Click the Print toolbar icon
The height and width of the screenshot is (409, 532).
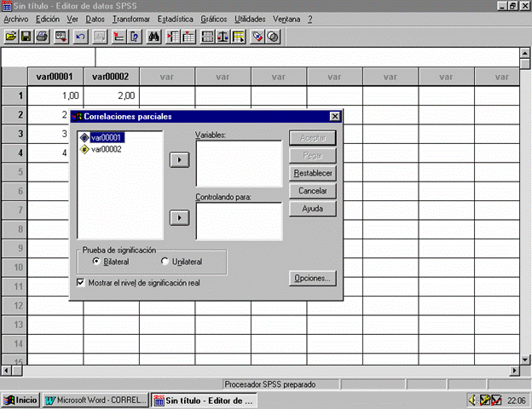point(42,37)
